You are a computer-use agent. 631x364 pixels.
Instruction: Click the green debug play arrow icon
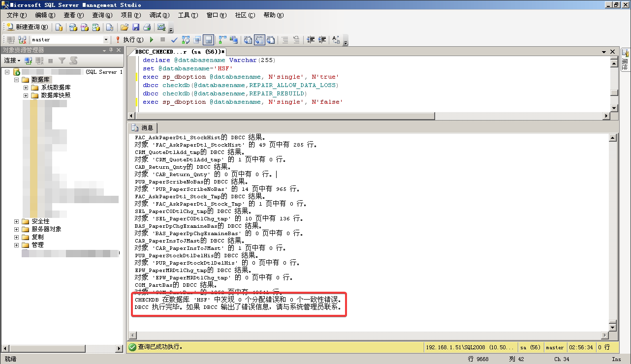[152, 39]
